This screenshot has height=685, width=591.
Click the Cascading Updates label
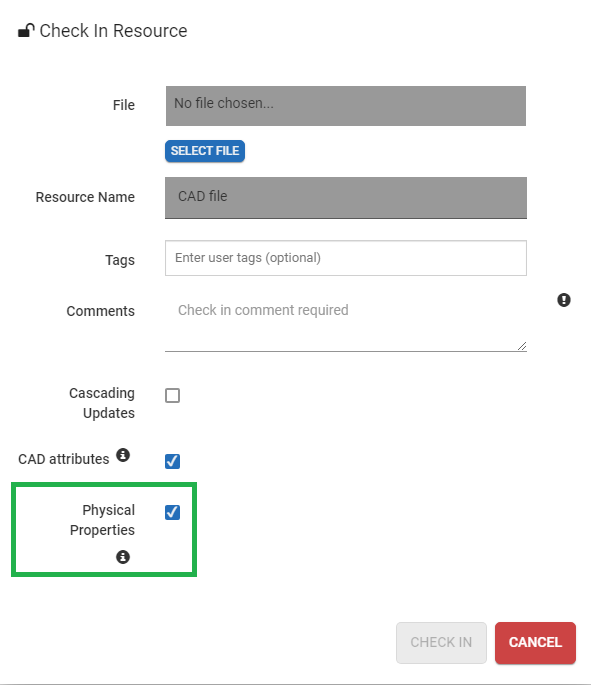coord(102,403)
